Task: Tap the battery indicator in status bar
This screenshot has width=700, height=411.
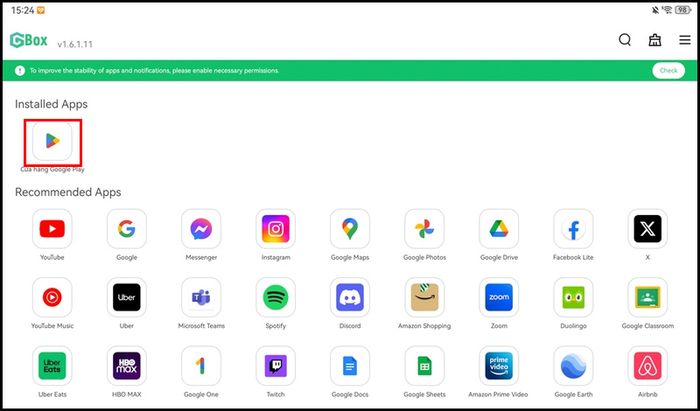Action: [683, 10]
